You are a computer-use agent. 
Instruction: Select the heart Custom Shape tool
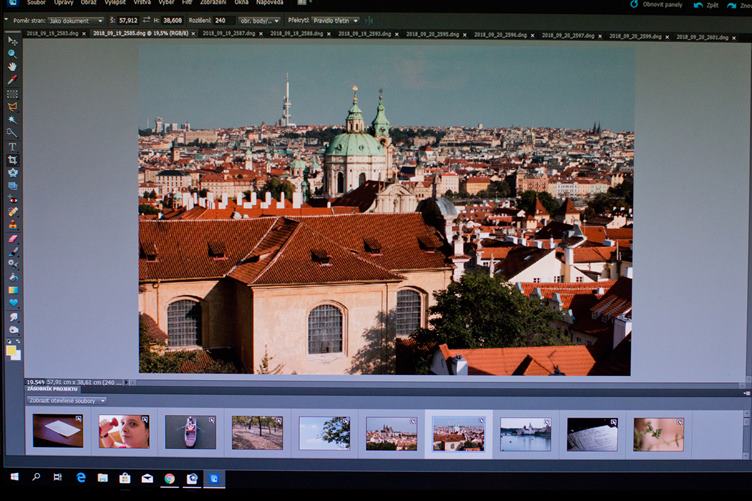12,303
